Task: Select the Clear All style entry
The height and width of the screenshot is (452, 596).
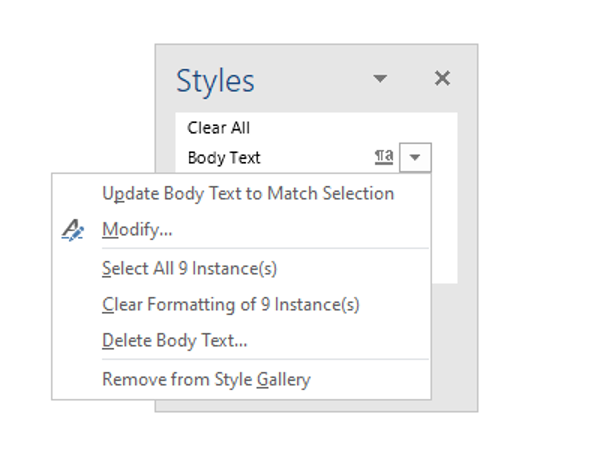Action: click(x=219, y=128)
